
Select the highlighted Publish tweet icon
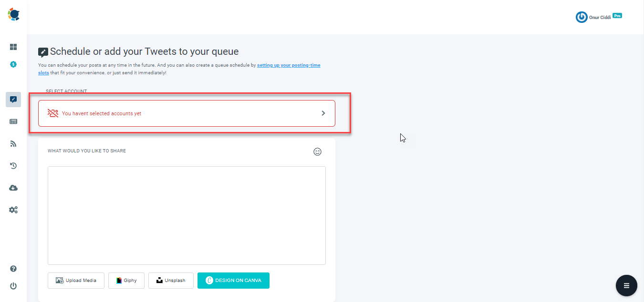click(x=13, y=100)
